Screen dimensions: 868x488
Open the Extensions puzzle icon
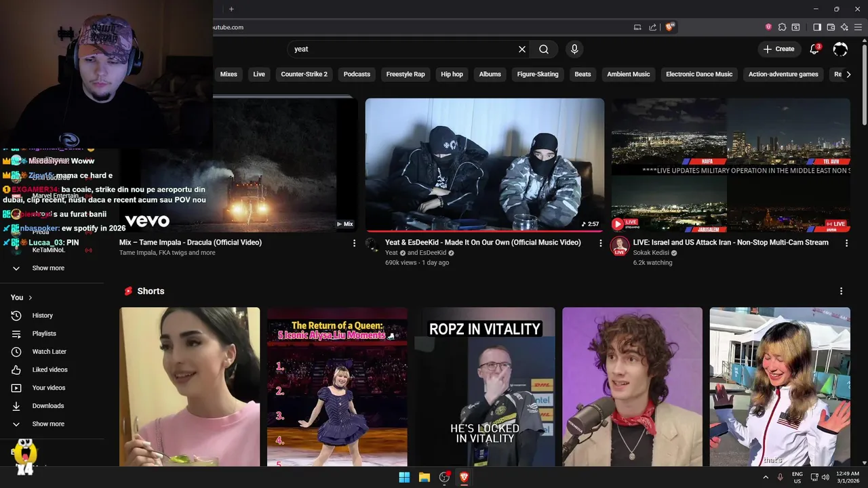[782, 27]
